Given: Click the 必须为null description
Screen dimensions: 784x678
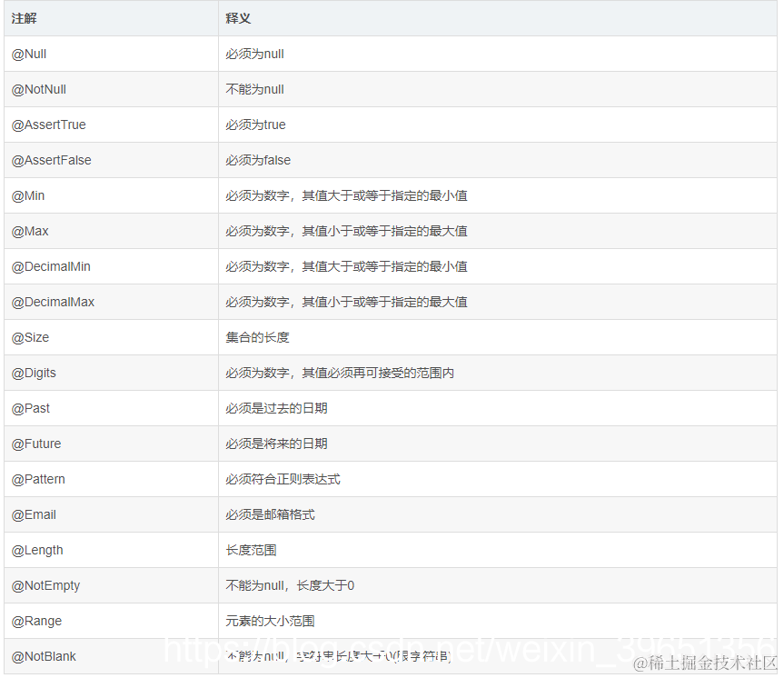Looking at the screenshot, I should point(254,54).
